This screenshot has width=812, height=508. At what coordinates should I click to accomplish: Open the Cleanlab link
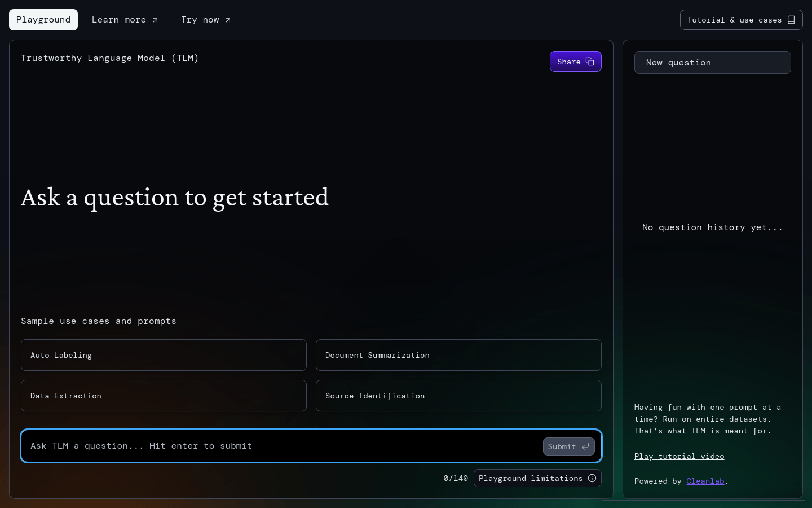click(x=705, y=481)
